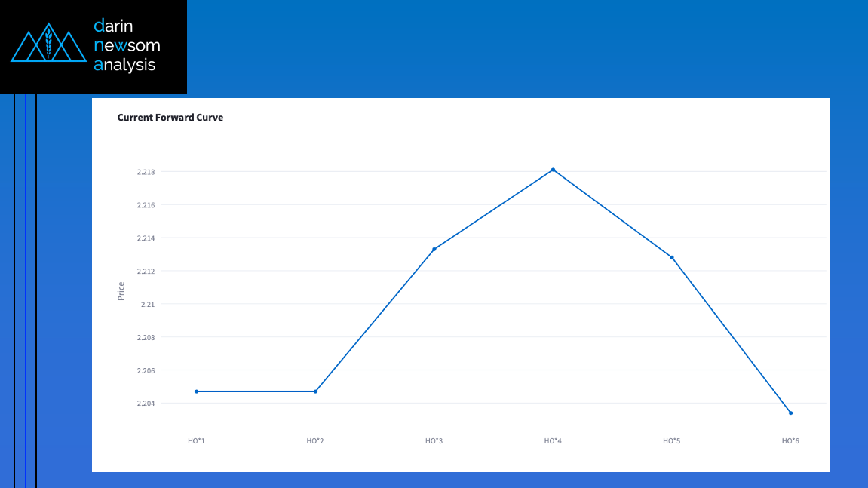Click the HO*6 x-axis label

(x=790, y=440)
